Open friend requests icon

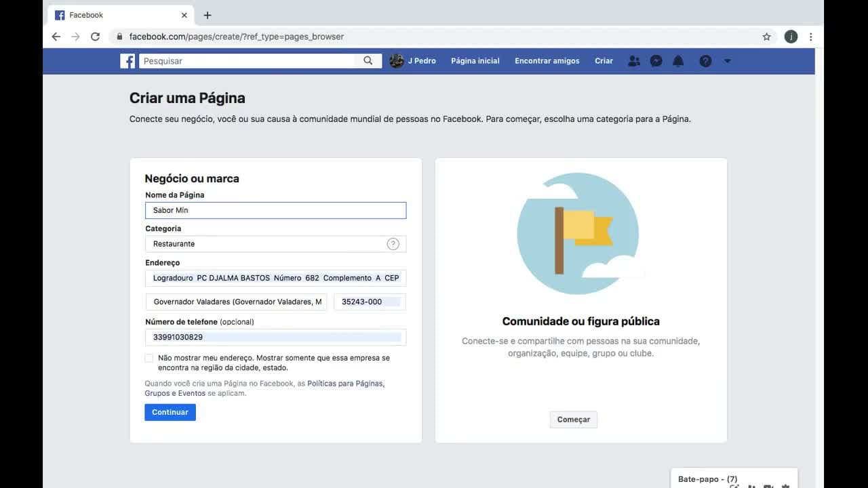pyautogui.click(x=634, y=61)
